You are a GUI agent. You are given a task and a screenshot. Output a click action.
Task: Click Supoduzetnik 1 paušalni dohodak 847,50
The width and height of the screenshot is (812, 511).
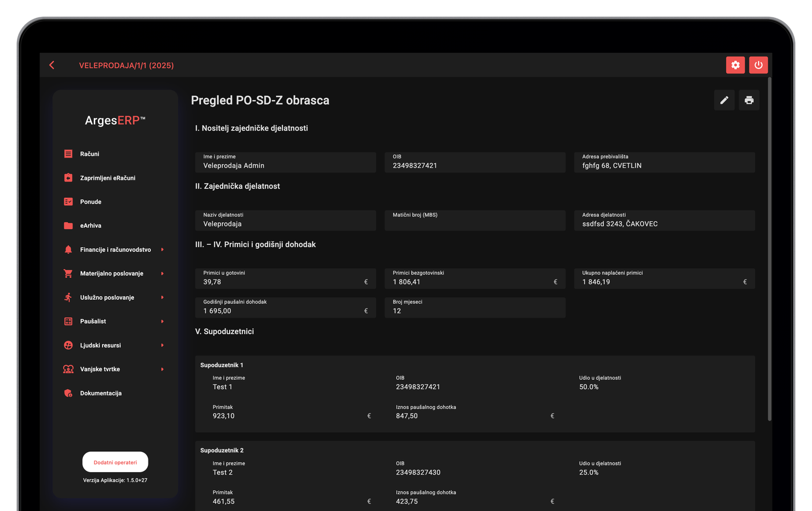click(407, 416)
